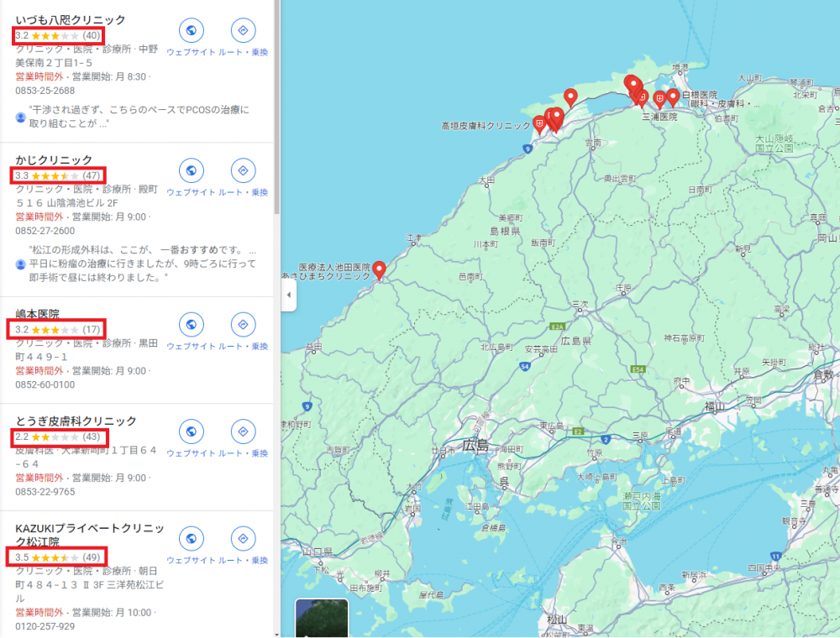Click rating 2.2 (43) for とうぎ皮膚科クリニック
The height and width of the screenshot is (638, 840).
[57, 437]
